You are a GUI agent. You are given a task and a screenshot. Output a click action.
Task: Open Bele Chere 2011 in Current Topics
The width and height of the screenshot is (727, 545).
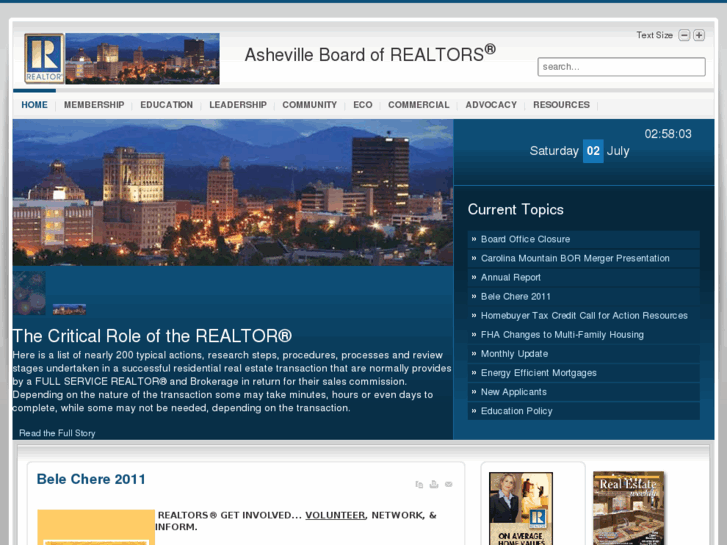tap(584, 296)
